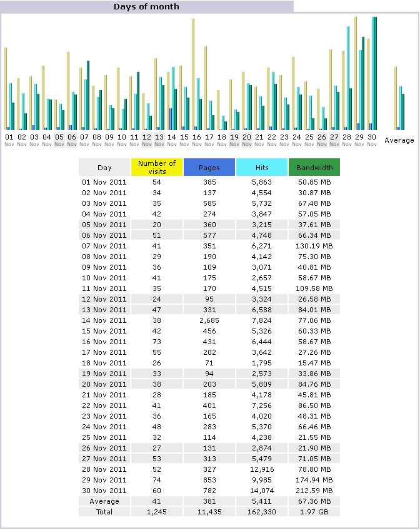Click the 14 Nov 2011 row label
The image size is (420, 530).
(104, 320)
